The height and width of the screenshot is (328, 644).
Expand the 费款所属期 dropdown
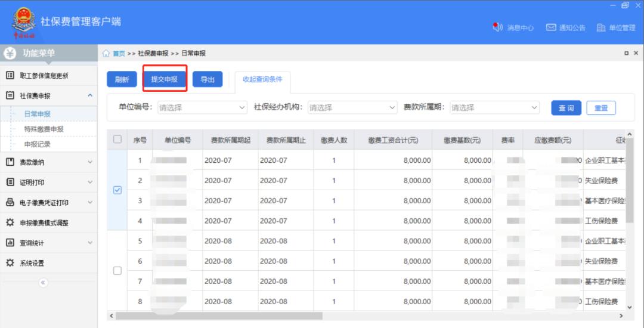pos(494,108)
